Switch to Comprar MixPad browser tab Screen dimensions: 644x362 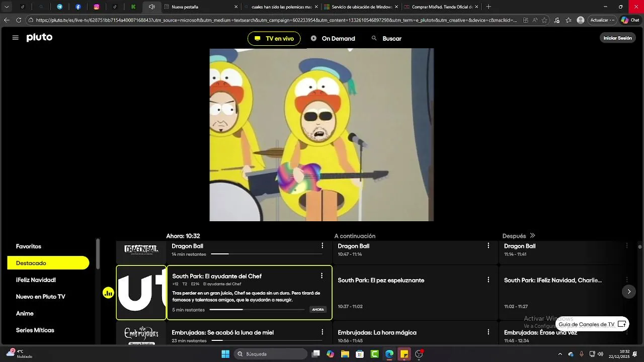pos(441,7)
